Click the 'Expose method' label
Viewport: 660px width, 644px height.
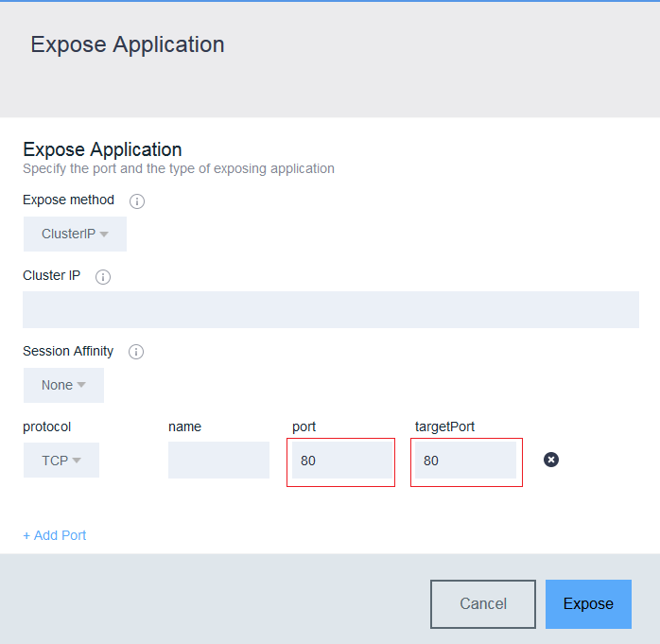pos(68,200)
